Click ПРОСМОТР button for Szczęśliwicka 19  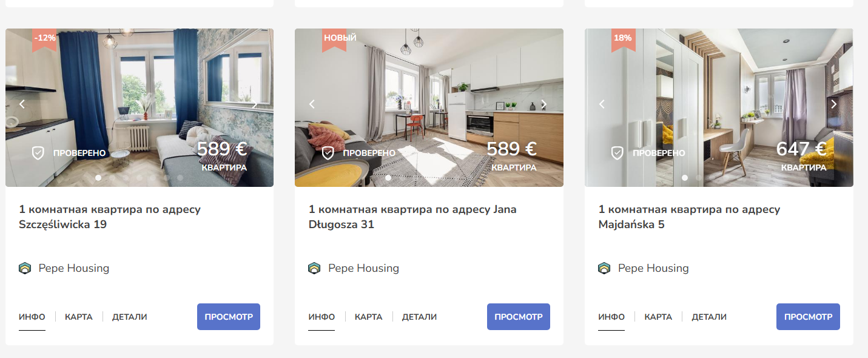[229, 317]
